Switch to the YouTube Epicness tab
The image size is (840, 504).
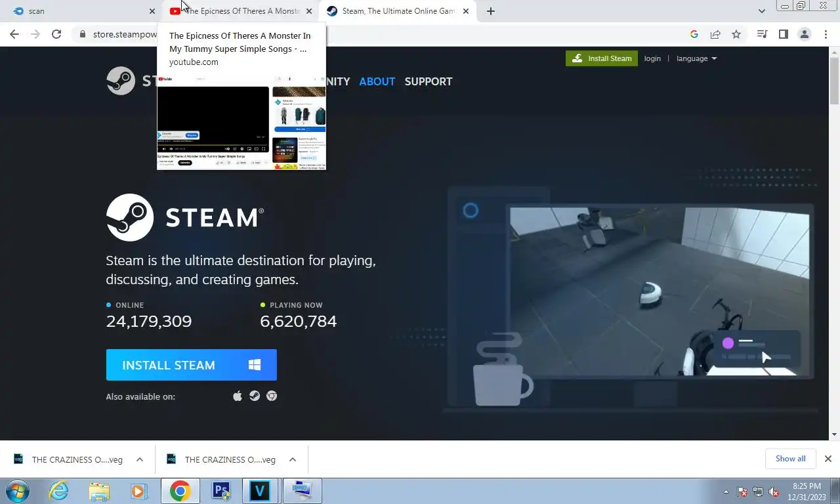240,11
